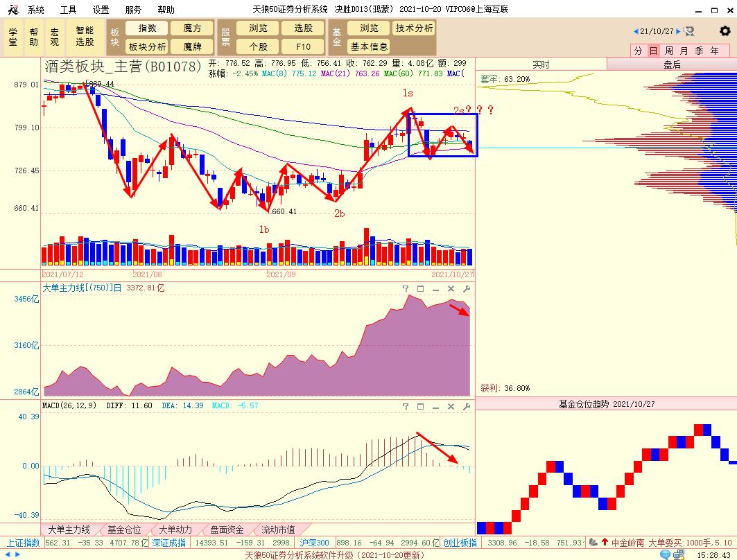
Task: Select the 盘面资金 bottom tab
Action: pos(227,530)
